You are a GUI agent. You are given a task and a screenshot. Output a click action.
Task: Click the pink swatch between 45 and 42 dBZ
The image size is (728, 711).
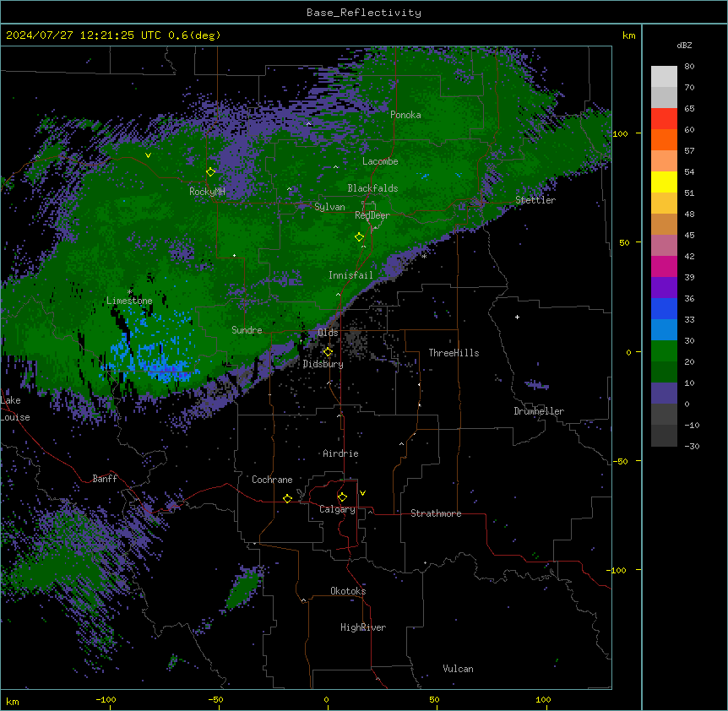coord(664,246)
